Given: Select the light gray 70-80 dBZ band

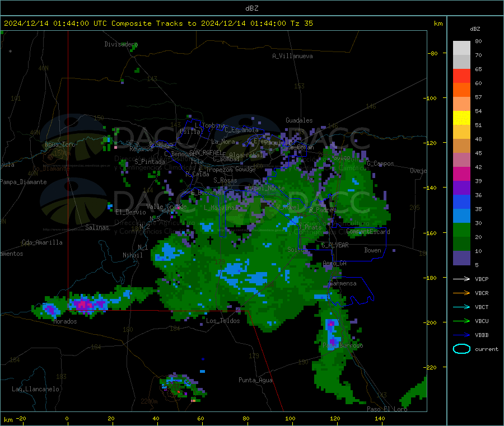Looking at the screenshot, I should click(x=461, y=48).
